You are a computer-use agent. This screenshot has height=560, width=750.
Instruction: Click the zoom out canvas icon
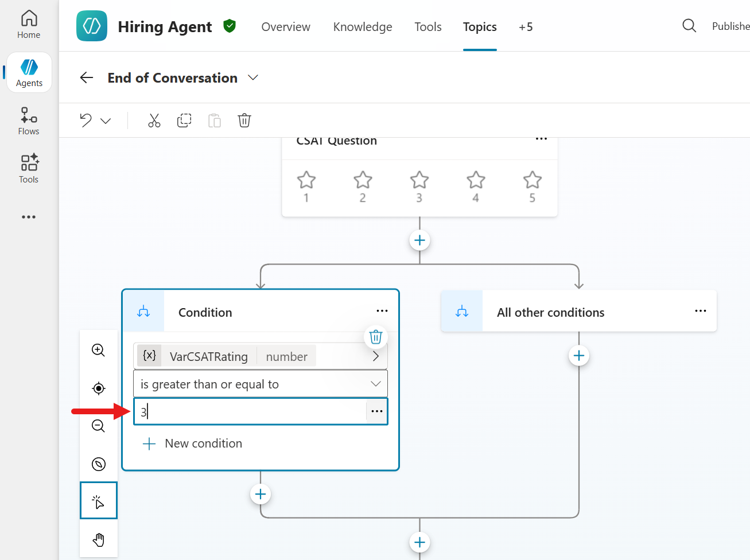99,426
